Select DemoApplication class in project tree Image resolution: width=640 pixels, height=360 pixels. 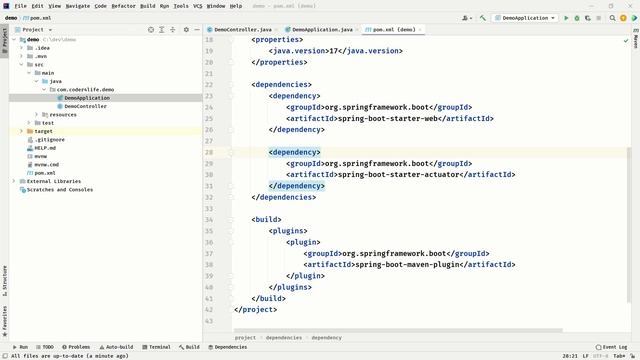87,98
